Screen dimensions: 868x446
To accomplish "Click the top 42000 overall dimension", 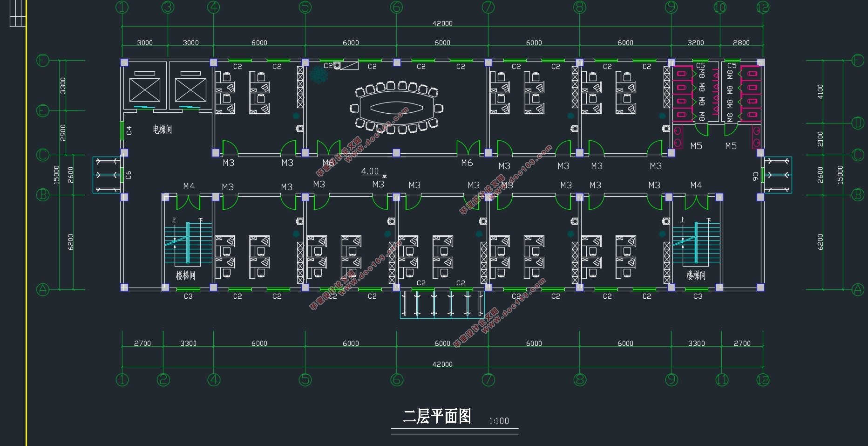I will 442,23.
